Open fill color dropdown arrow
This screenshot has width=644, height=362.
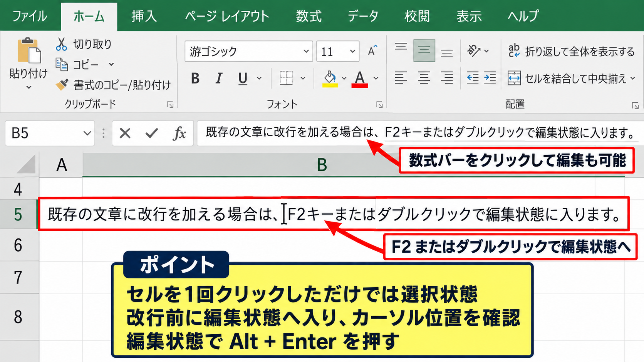coord(344,78)
